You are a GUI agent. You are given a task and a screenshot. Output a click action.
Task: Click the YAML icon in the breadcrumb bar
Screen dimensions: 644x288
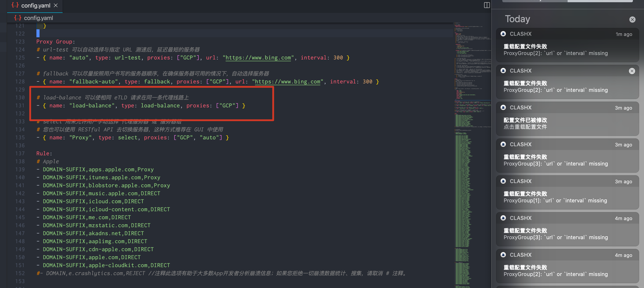point(18,18)
